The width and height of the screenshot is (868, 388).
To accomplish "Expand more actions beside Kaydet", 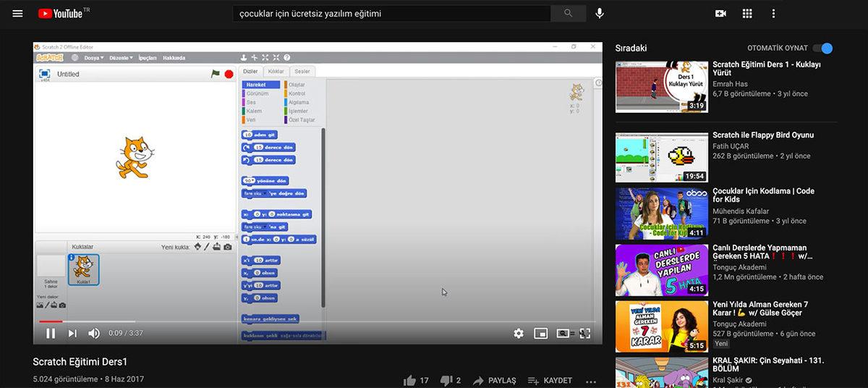I will 591,381.
